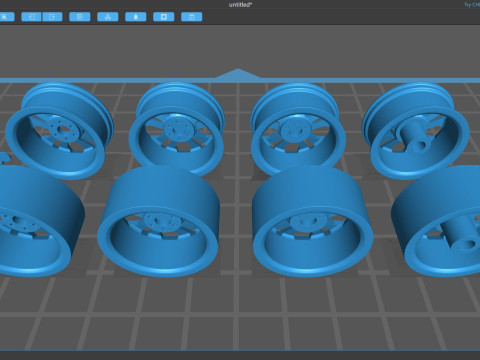Select back-row second wheel rim from left
The width and height of the screenshot is (480, 360).
[177, 128]
